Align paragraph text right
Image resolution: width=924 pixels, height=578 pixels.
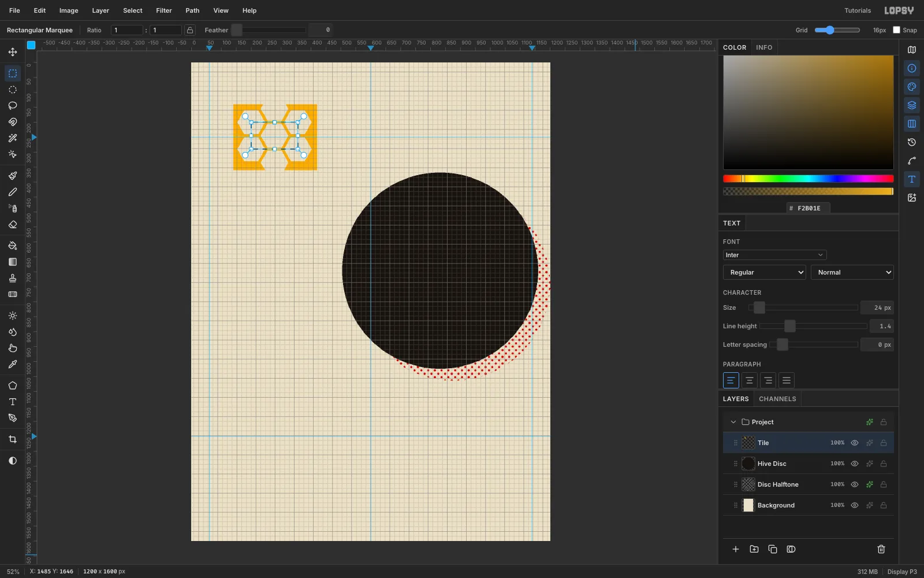coord(768,380)
